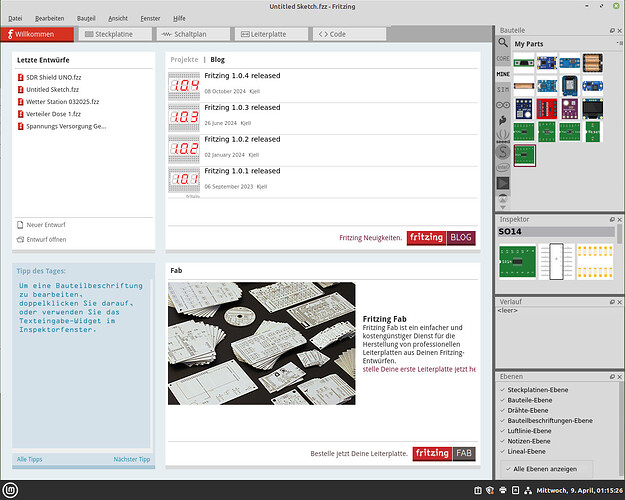Toggle the Bauteilbeschriftungen-Ebene layer

tap(546, 420)
